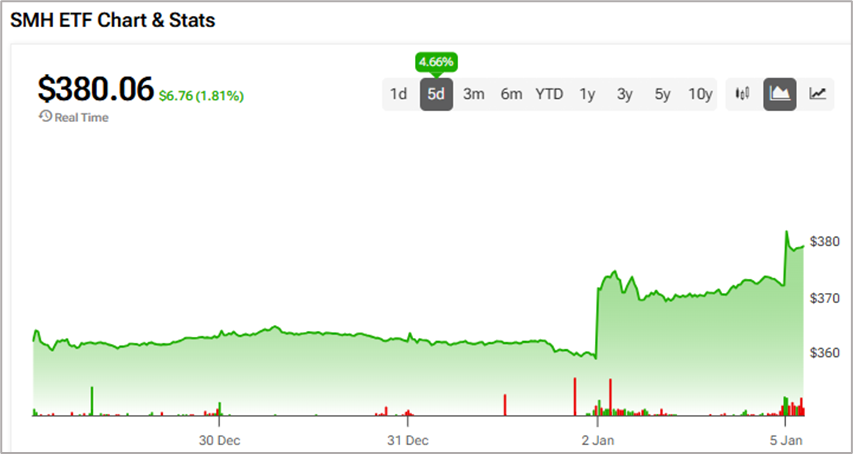Viewport: 853px width, 454px height.
Task: Click the $370 price axis label
Action: pyautogui.click(x=825, y=298)
